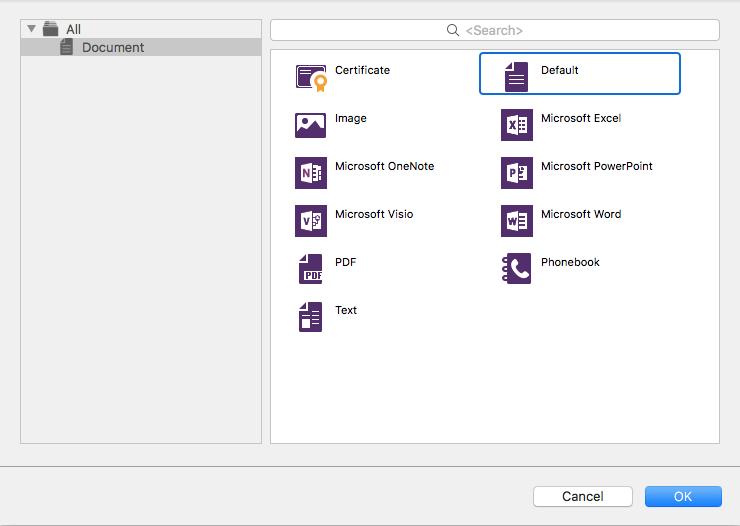Choose the PDF document icon
Viewport: 740px width, 526px height.
pos(311,269)
